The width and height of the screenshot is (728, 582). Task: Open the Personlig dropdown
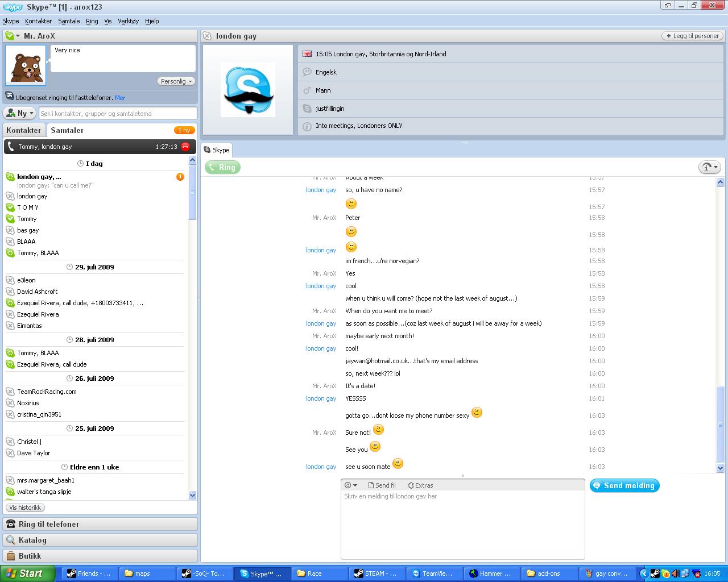coord(176,81)
